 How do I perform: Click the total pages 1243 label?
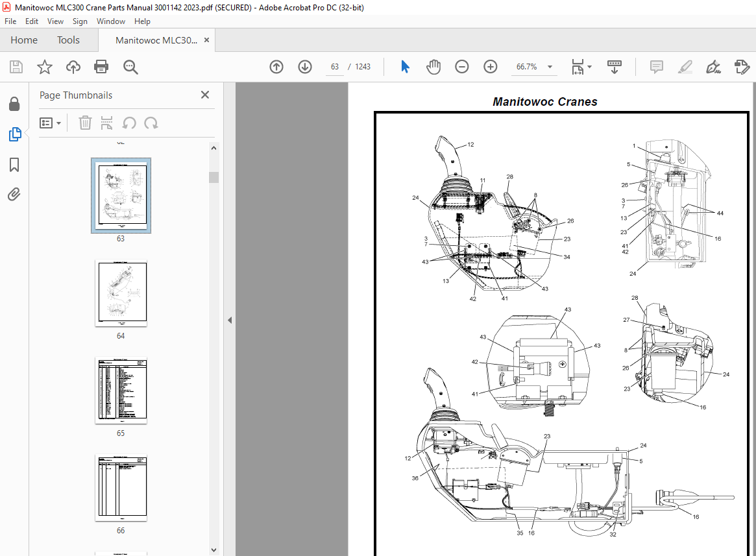(363, 67)
